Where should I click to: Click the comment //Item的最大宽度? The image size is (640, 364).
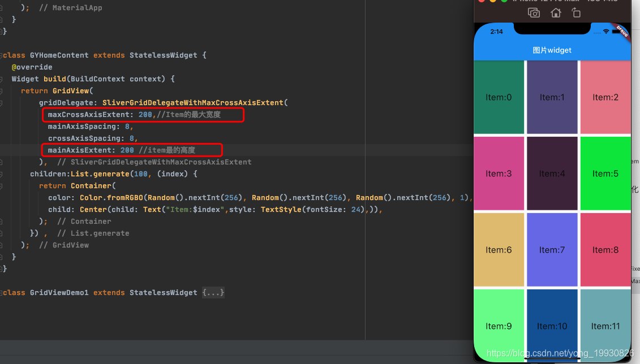tap(188, 115)
